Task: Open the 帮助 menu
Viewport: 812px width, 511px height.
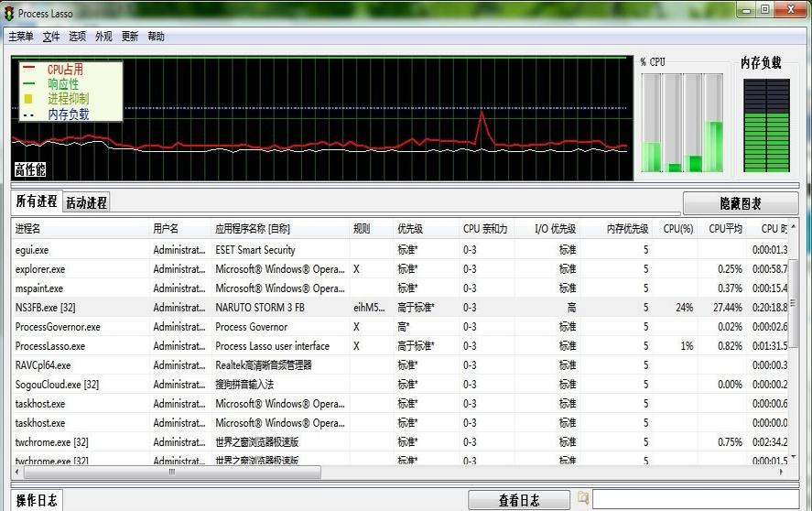Action: 157,37
